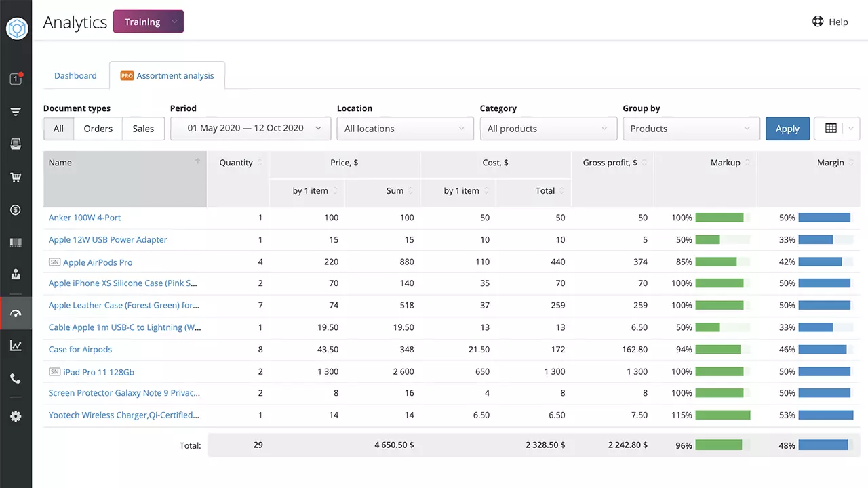Open the line chart reports icon
The width and height of the screenshot is (868, 488).
pyautogui.click(x=16, y=346)
